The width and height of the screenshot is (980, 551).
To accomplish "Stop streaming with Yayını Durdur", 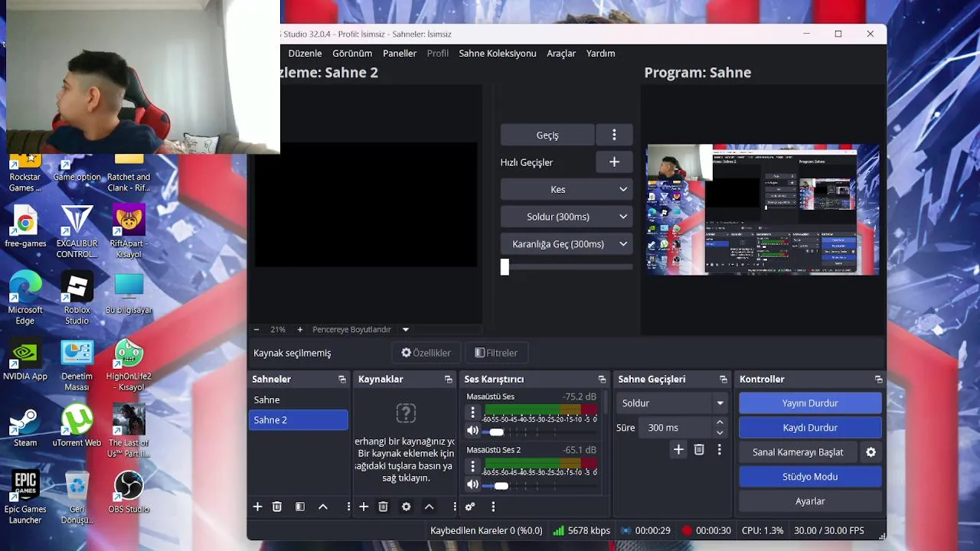I will 810,403.
